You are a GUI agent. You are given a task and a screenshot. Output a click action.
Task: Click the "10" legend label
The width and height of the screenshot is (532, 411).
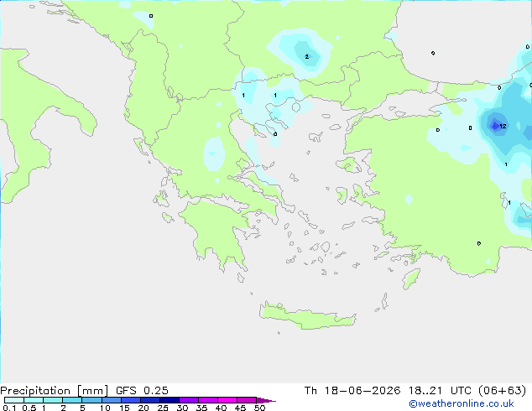105,408
